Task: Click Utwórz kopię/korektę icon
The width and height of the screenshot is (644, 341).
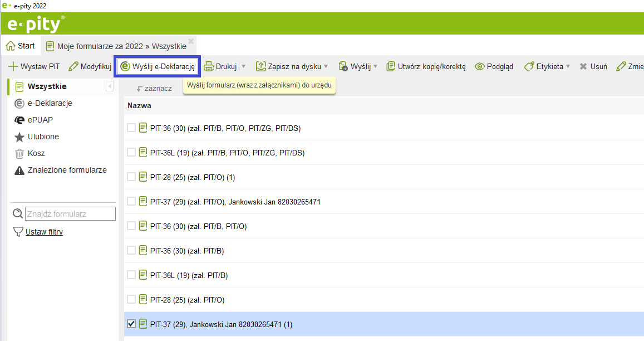Action: click(x=391, y=66)
